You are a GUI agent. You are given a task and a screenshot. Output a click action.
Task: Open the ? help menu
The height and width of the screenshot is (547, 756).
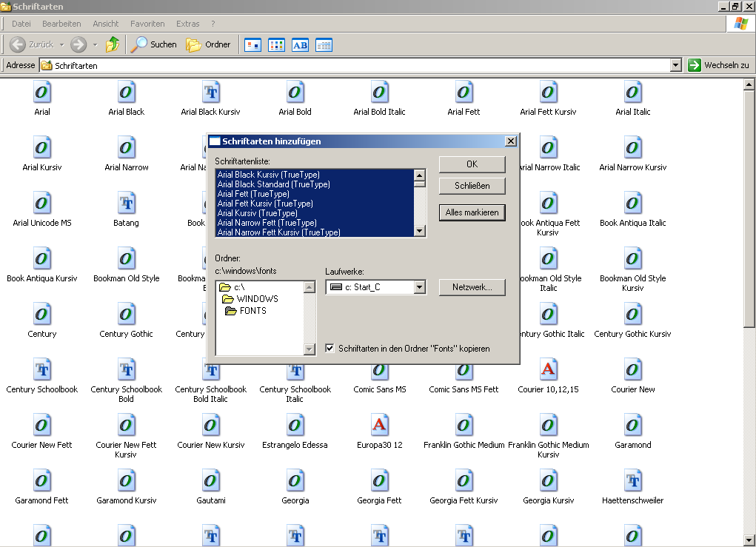pos(213,24)
